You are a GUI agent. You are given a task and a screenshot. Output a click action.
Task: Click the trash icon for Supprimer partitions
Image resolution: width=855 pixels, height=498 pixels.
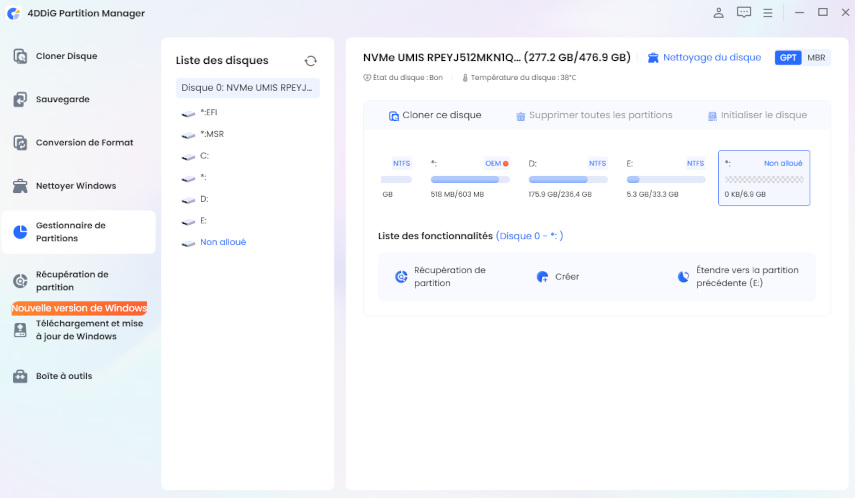(x=521, y=116)
